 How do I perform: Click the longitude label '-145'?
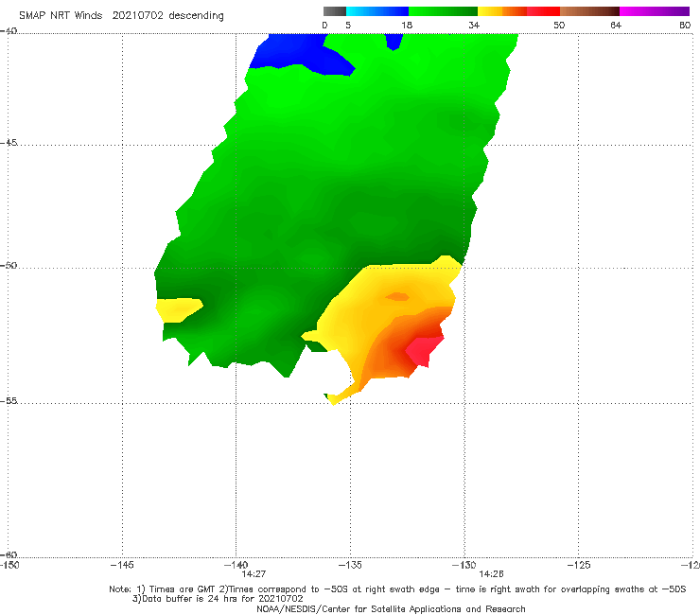tap(122, 565)
